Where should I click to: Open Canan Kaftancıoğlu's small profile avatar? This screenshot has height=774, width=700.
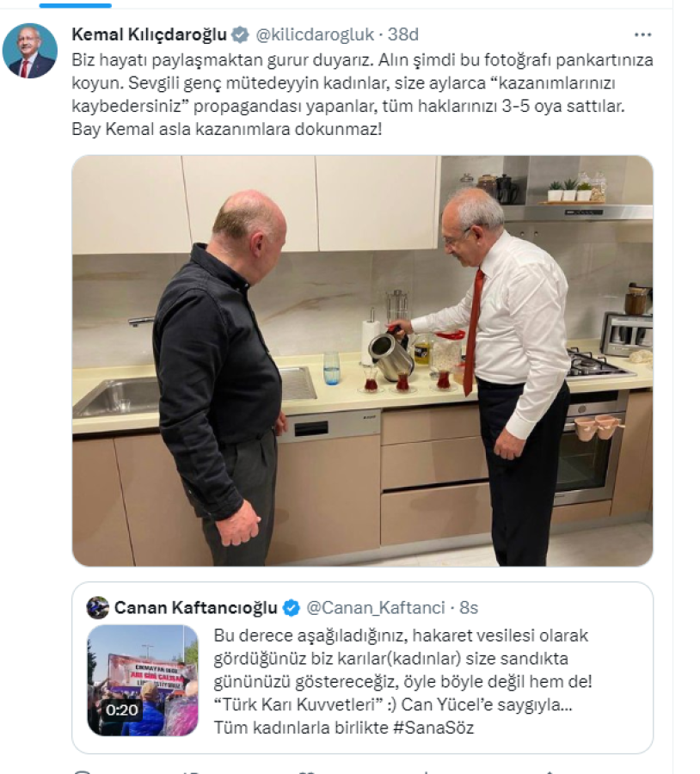click(97, 608)
